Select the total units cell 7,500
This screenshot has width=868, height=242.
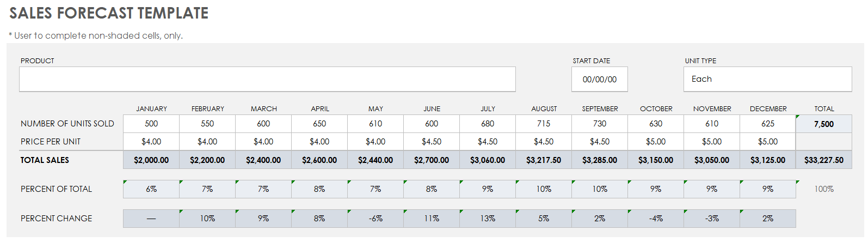tap(824, 124)
